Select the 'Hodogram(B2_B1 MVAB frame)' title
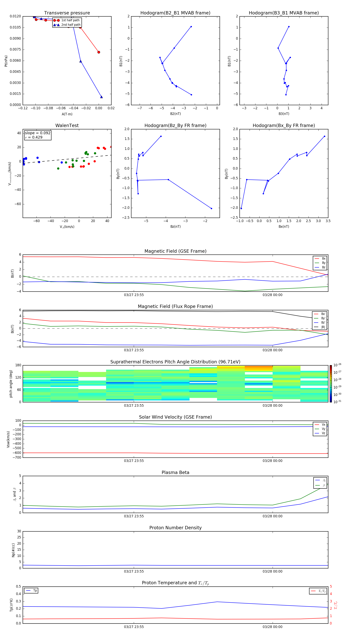 (x=175, y=13)
